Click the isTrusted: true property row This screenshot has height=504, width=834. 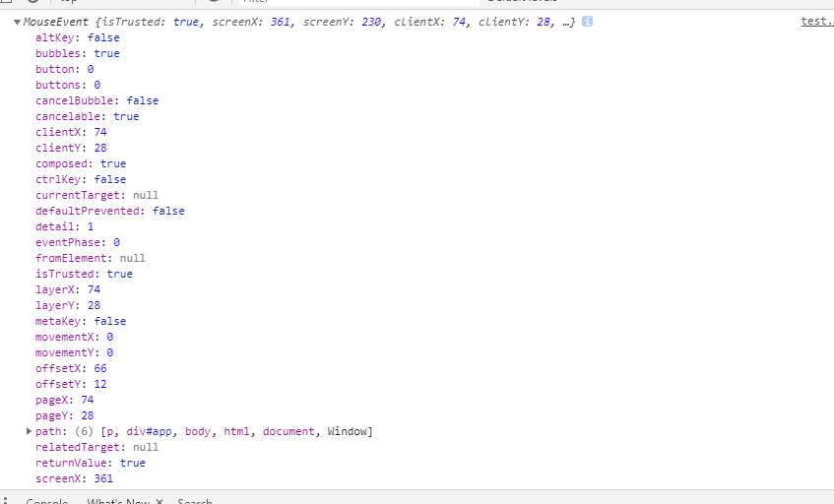84,274
